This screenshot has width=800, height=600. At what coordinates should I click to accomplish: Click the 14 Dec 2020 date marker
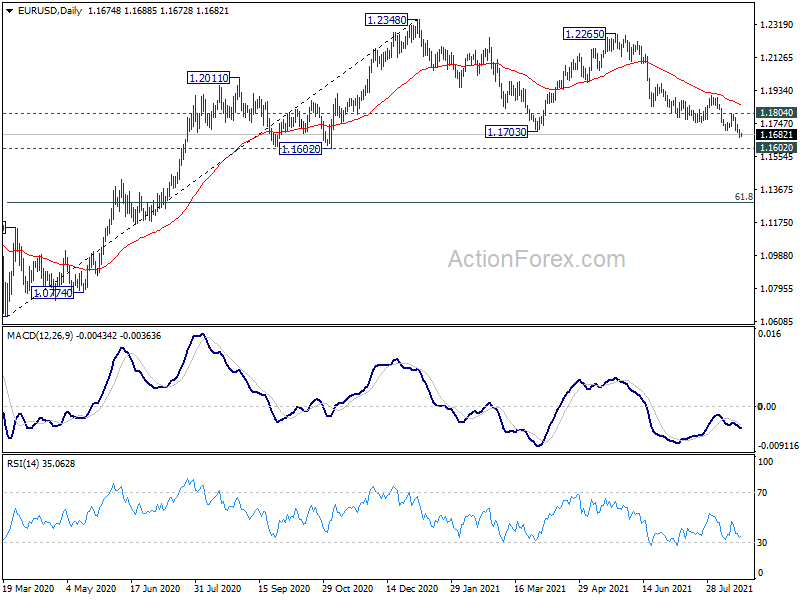pos(412,588)
